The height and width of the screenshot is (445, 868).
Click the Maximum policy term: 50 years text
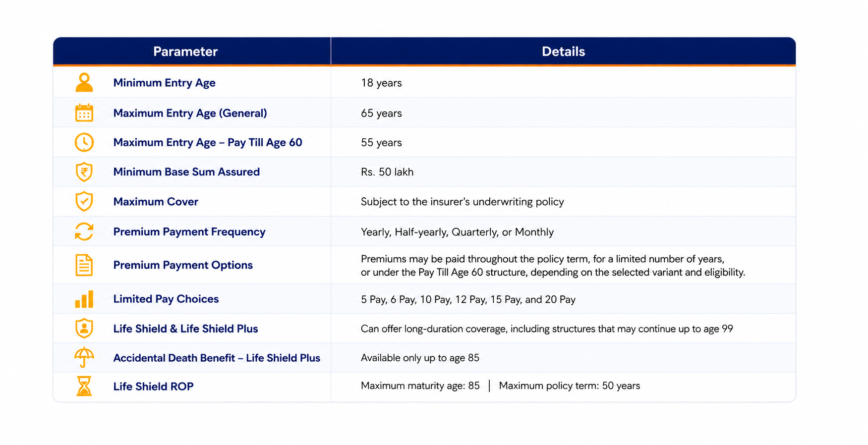570,386
